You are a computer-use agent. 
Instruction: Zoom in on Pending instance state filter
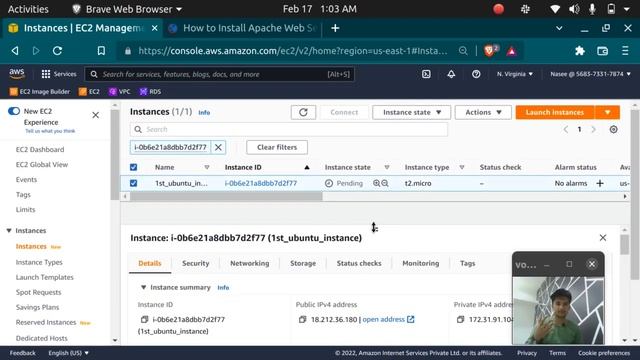click(376, 183)
